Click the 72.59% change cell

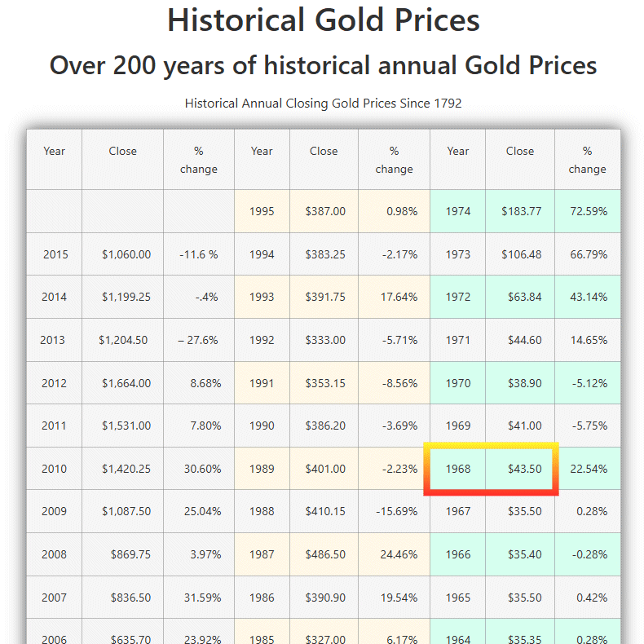coord(589,211)
